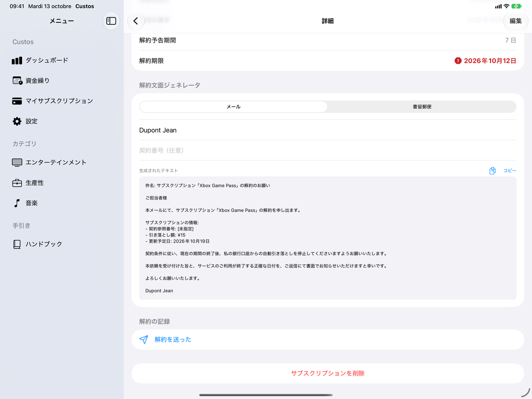Tap the 編集 button
Screen dimensions: 532x399
(516, 21)
